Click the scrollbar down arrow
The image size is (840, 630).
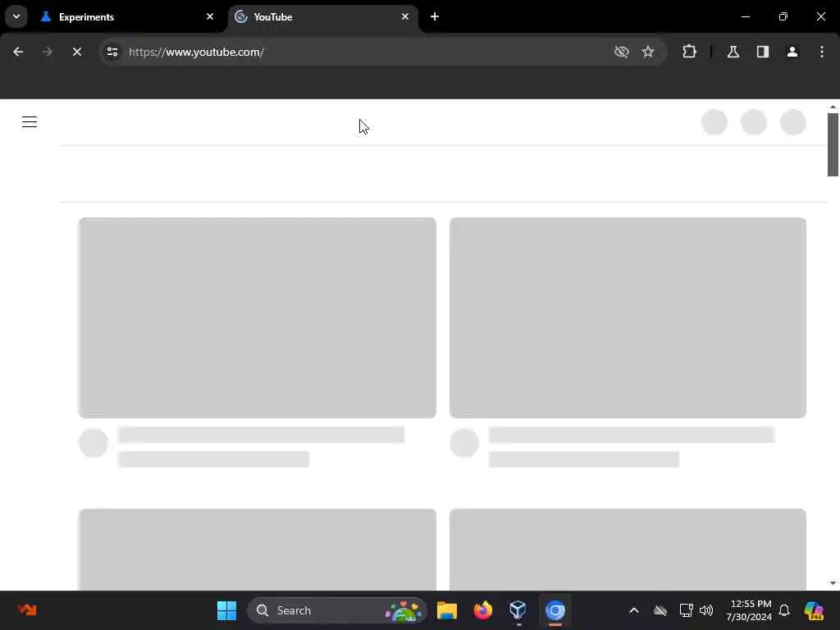[x=833, y=583]
